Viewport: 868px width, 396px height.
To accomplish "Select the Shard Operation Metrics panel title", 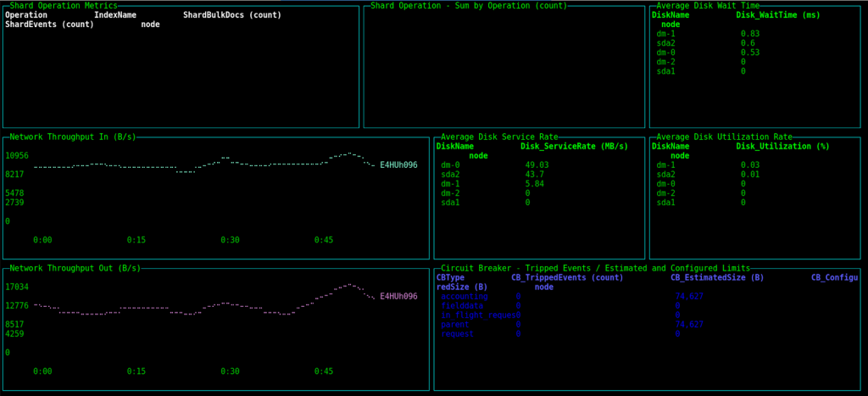I will click(64, 6).
